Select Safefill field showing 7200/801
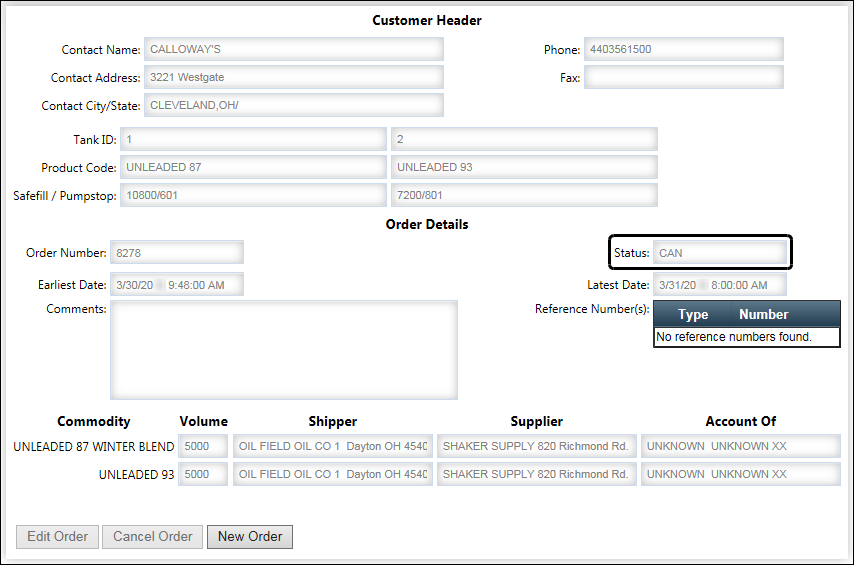This screenshot has width=854, height=565. (x=524, y=195)
